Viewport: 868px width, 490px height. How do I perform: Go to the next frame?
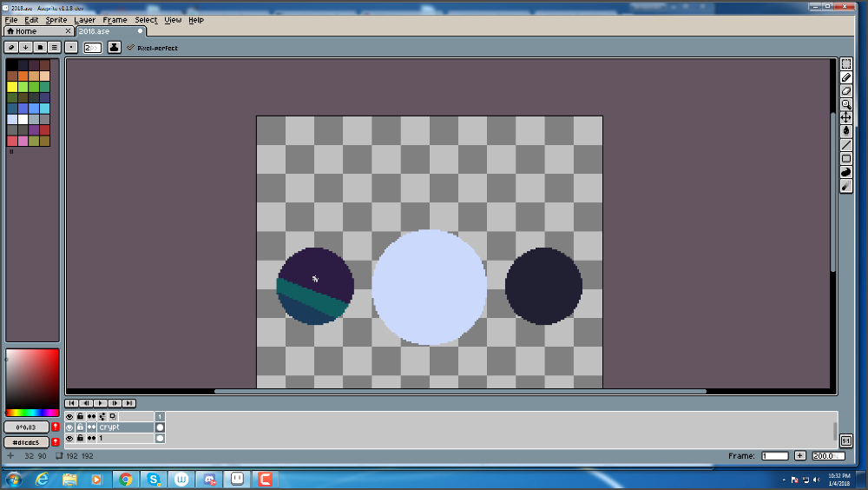tap(115, 403)
